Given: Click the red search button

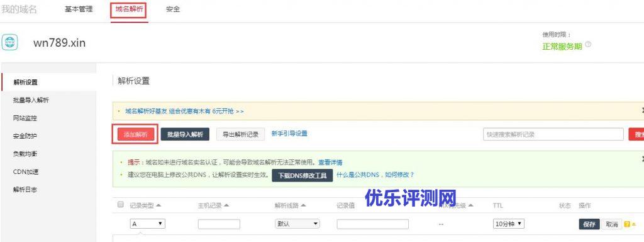Looking at the screenshot, I should tap(636, 134).
